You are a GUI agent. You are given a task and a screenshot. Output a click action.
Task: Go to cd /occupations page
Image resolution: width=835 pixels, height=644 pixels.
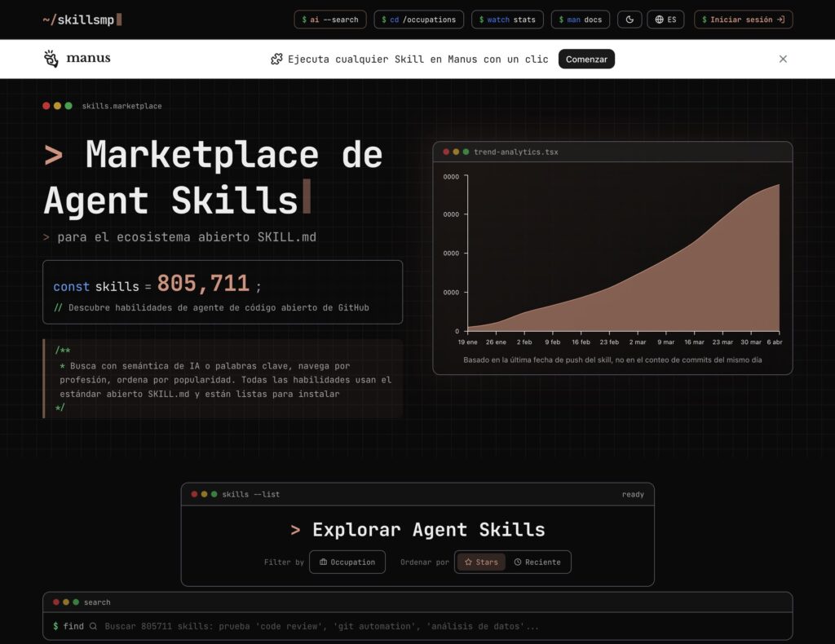coord(418,20)
